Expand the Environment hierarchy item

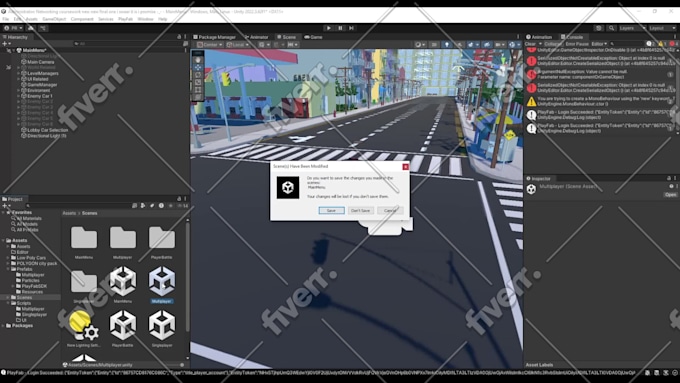tap(18, 90)
